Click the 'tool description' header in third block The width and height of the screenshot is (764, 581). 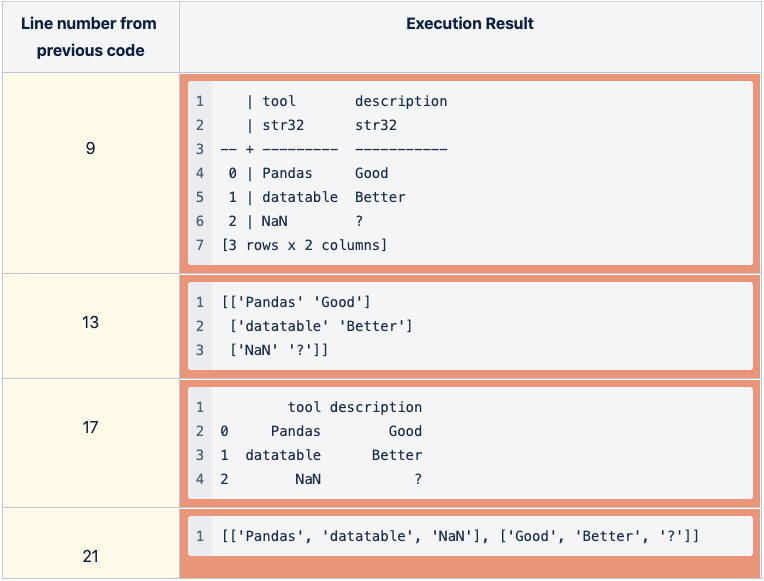click(354, 407)
